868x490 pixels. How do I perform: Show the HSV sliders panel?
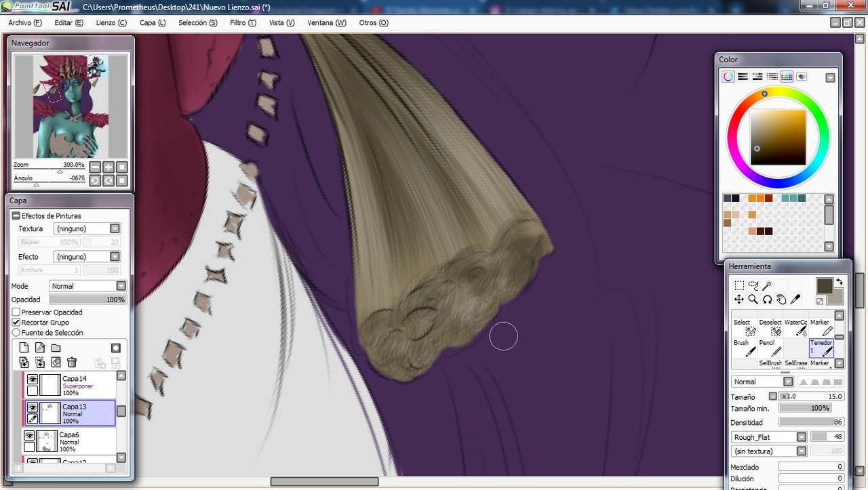[x=757, y=77]
